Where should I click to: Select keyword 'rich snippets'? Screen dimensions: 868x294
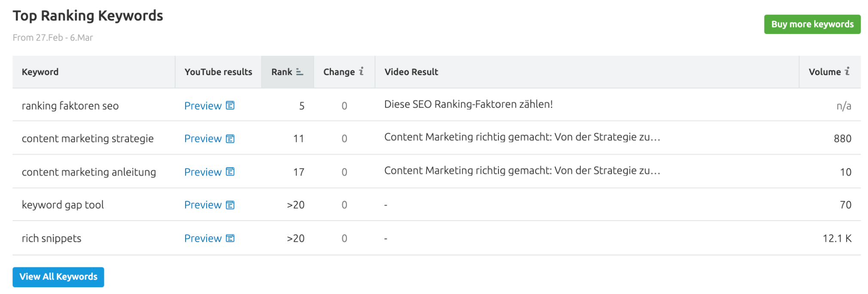click(x=52, y=239)
